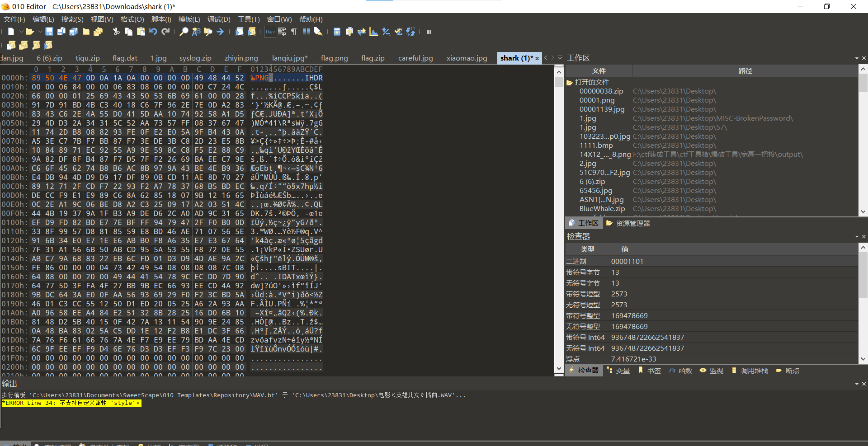Select the 无符号整型 row in inspector
Viewport: 868px width, 446px height.
712,326
